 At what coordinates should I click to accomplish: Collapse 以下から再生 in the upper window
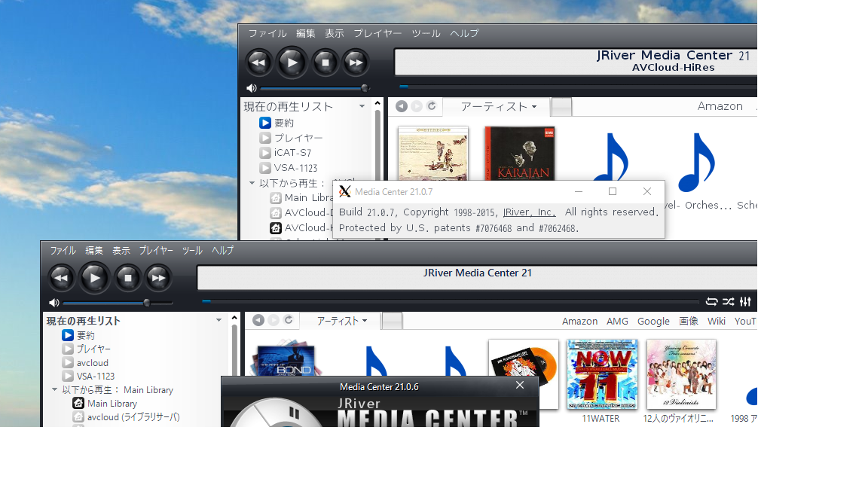(252, 182)
